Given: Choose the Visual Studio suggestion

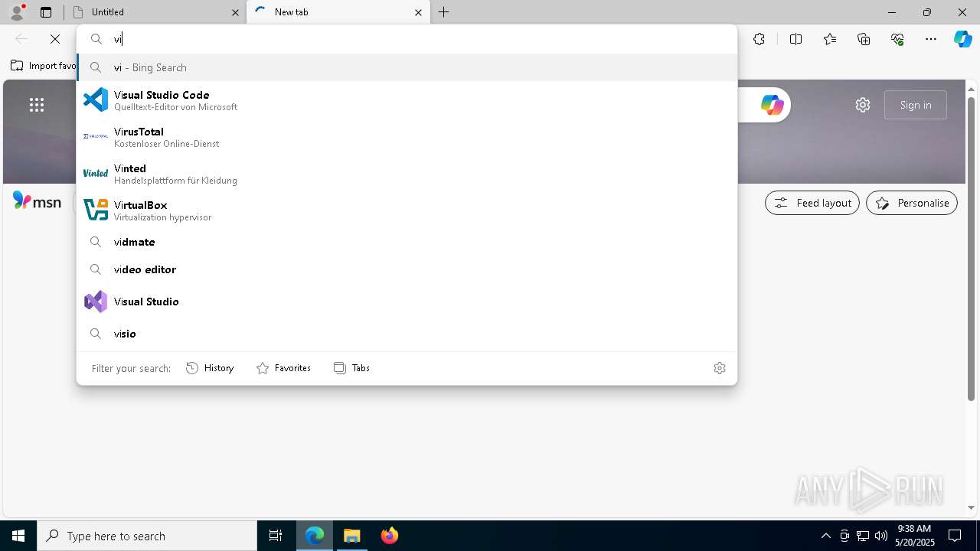Looking at the screenshot, I should click(407, 302).
